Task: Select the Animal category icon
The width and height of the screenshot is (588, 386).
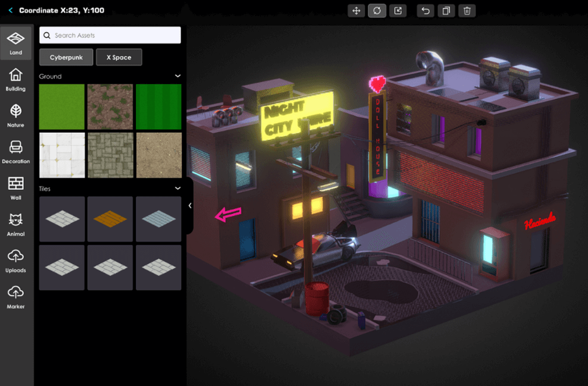Action: tap(16, 225)
